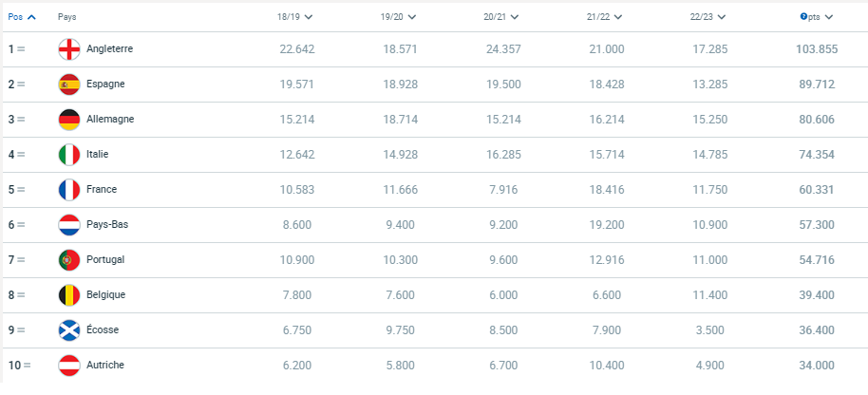Click the Écosse flag icon
This screenshot has width=868, height=395.
[69, 330]
